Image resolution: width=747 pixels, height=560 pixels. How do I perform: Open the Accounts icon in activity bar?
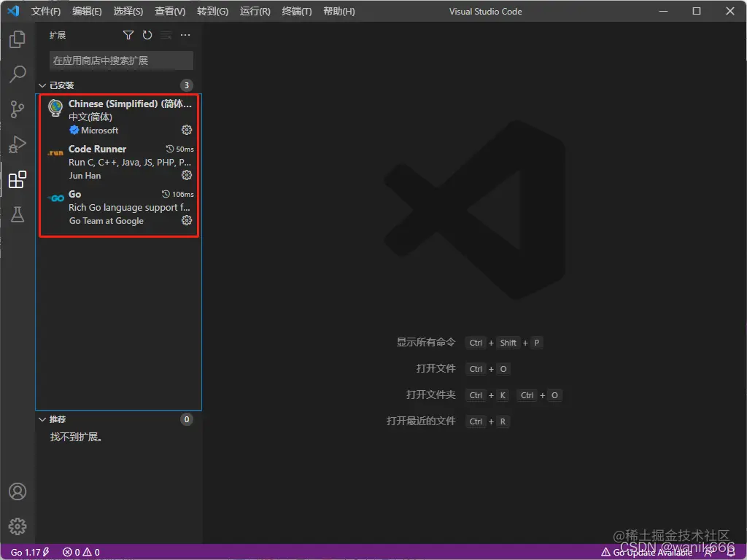pyautogui.click(x=18, y=491)
